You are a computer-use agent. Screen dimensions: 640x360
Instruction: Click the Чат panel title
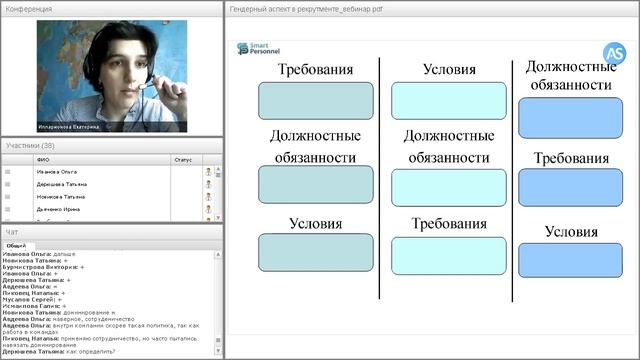[11, 232]
